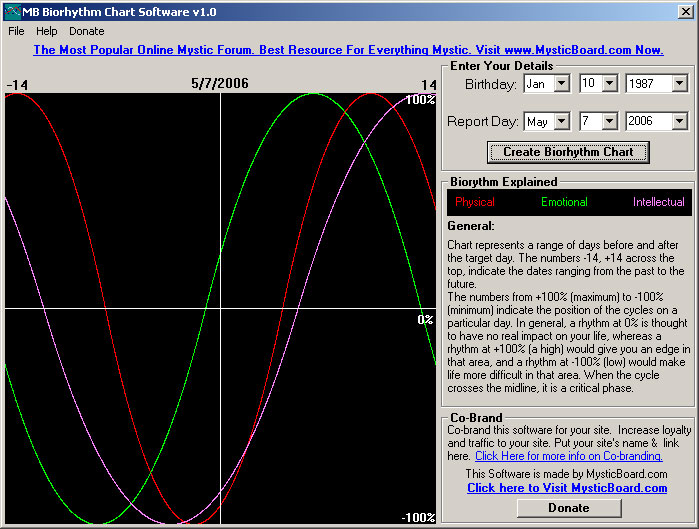Open the File menu
This screenshot has height=529, width=699.
16,31
